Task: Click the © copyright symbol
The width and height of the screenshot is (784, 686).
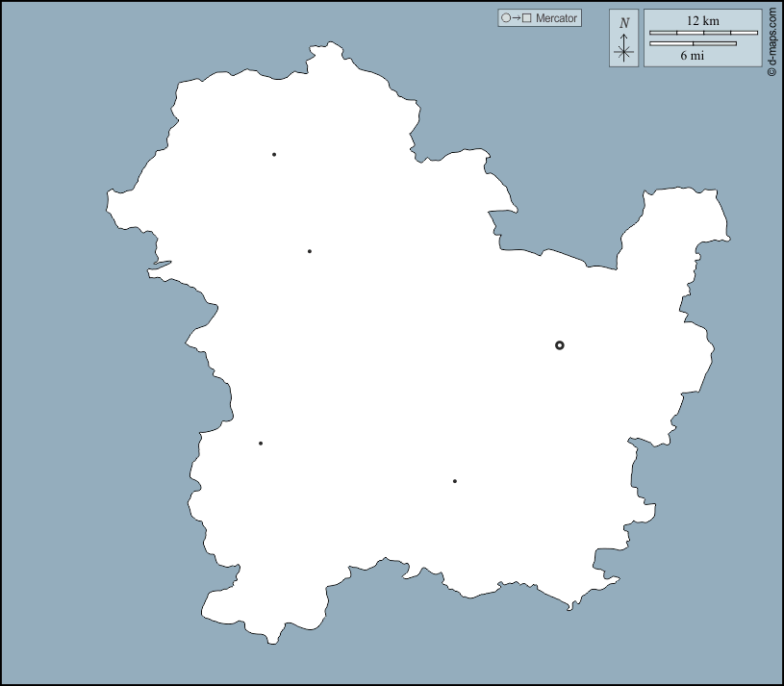Action: tap(771, 72)
